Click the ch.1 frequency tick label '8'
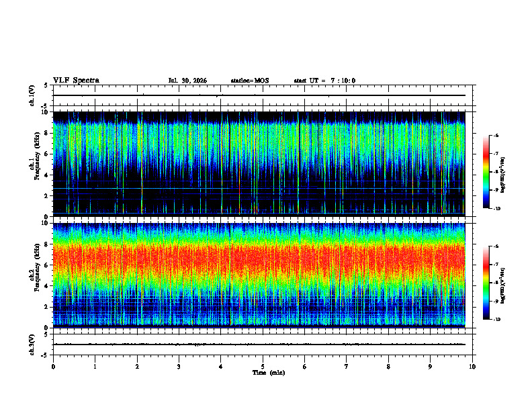This screenshot has height=411, width=532. 47,133
